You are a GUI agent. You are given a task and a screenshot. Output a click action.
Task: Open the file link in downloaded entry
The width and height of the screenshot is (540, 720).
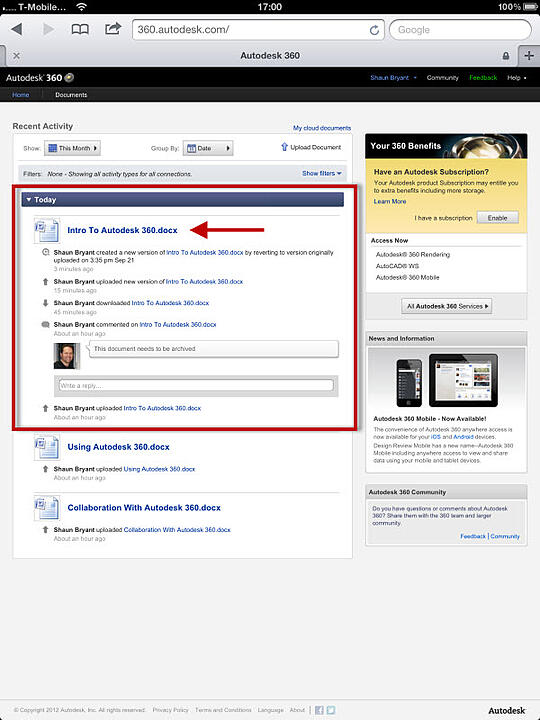pos(170,303)
